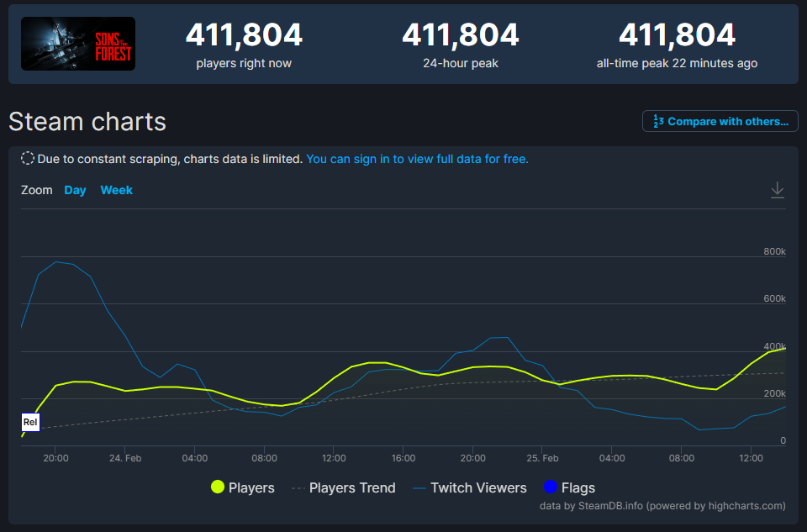This screenshot has height=532, width=807.
Task: Click the 800k axis label
Action: click(x=774, y=251)
